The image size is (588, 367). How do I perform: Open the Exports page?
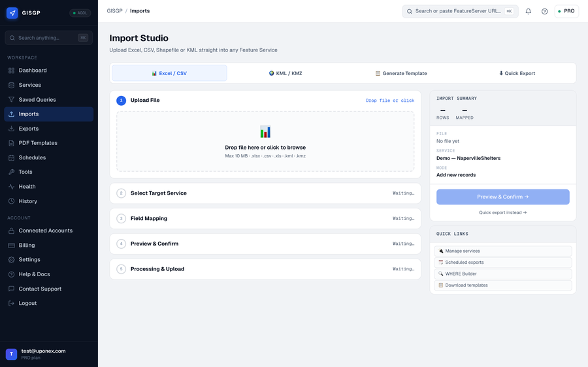point(49,129)
